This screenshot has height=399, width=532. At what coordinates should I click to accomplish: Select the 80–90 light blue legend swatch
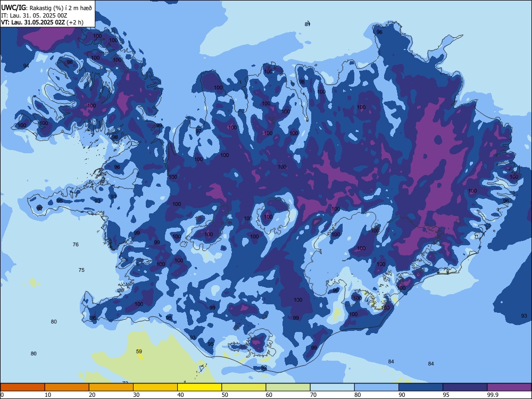tap(377, 387)
